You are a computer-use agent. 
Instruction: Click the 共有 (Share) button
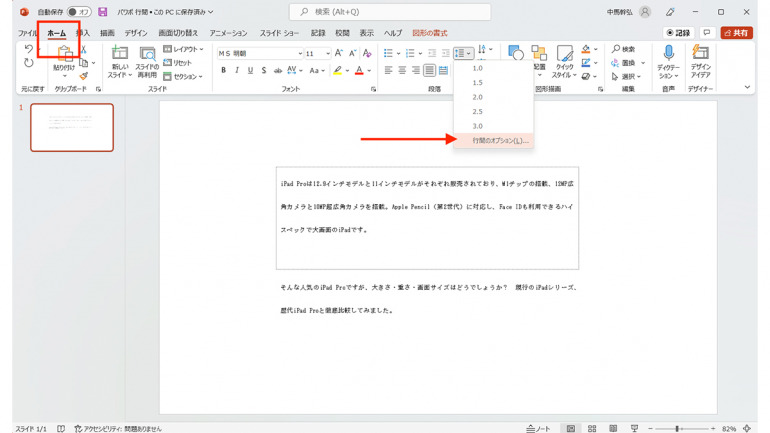(737, 33)
